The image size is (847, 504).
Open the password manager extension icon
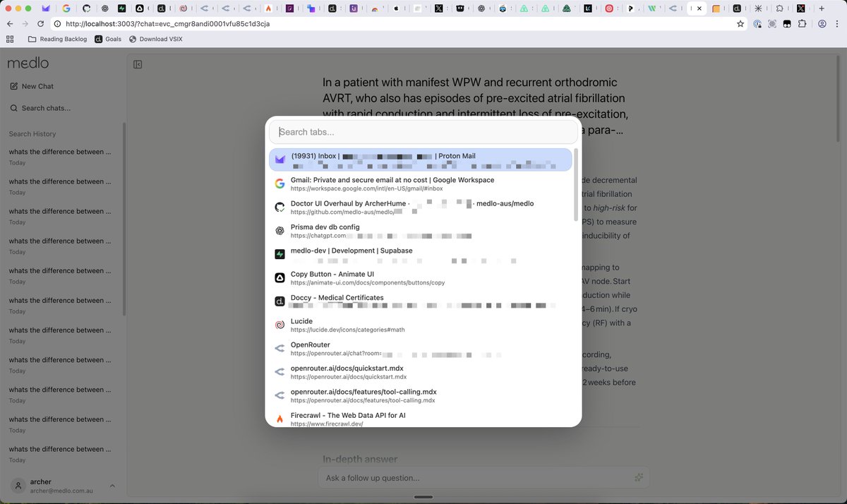coord(757,23)
